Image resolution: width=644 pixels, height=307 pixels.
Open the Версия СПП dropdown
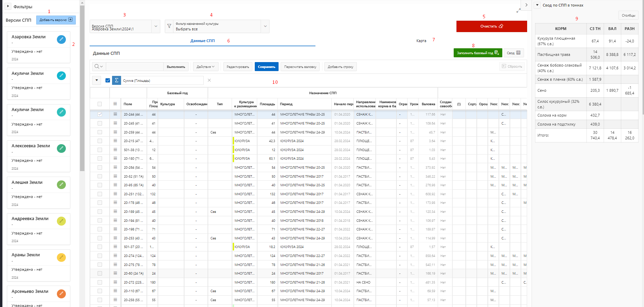click(156, 26)
